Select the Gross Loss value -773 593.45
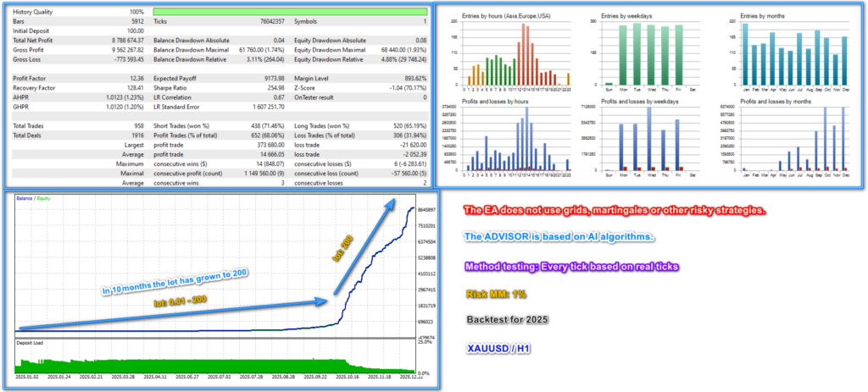Screen dimensions: 868x392 (129, 59)
